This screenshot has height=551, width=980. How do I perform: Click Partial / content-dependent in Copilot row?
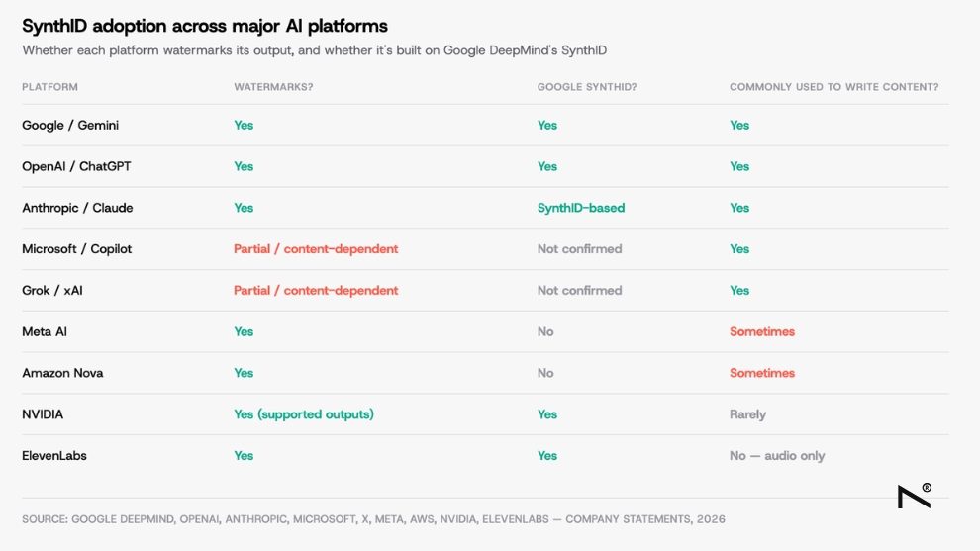click(x=316, y=248)
